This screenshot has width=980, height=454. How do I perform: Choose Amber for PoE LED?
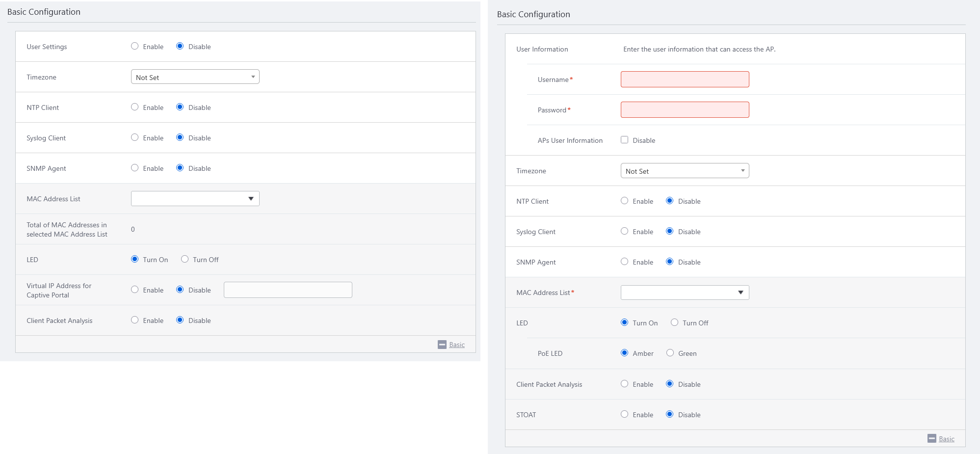[x=624, y=353]
